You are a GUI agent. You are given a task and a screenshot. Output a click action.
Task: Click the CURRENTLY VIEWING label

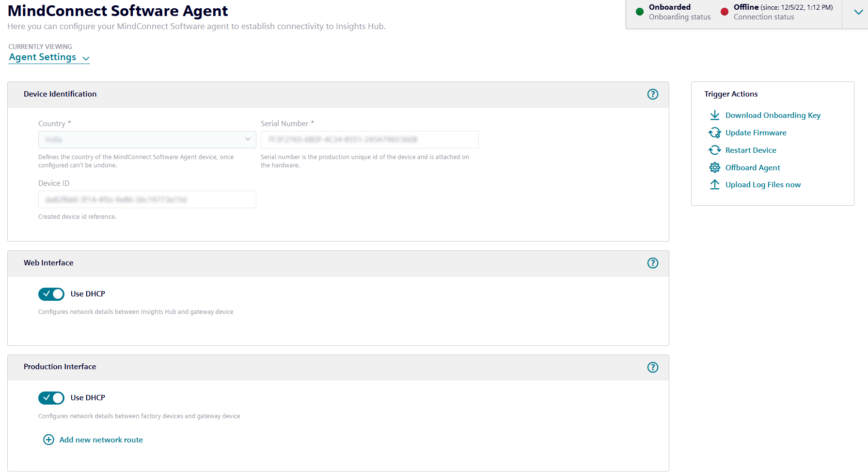(40, 47)
